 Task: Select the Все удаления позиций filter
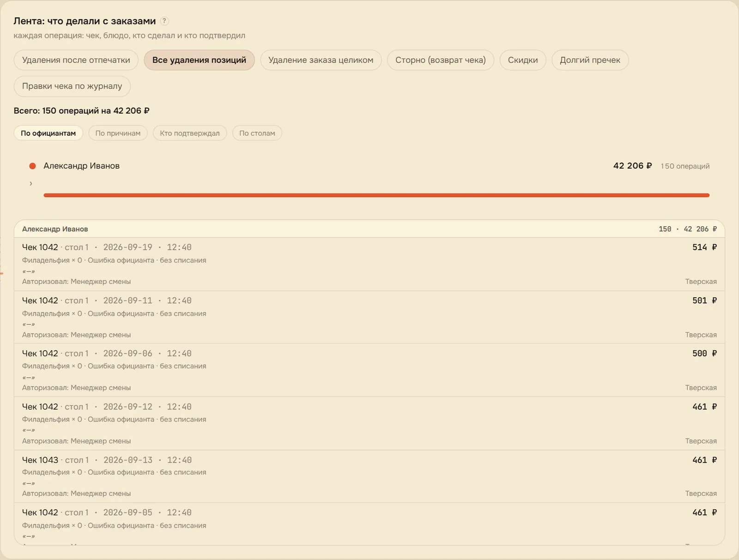pos(199,60)
